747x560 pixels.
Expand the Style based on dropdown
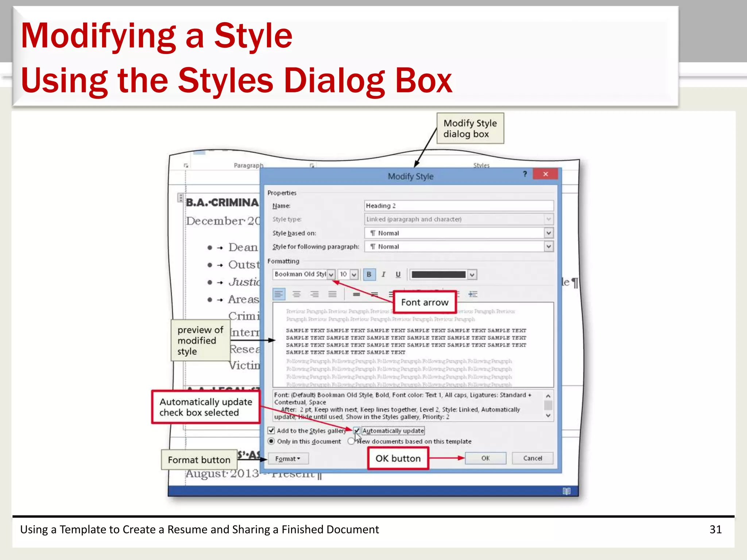(549, 233)
